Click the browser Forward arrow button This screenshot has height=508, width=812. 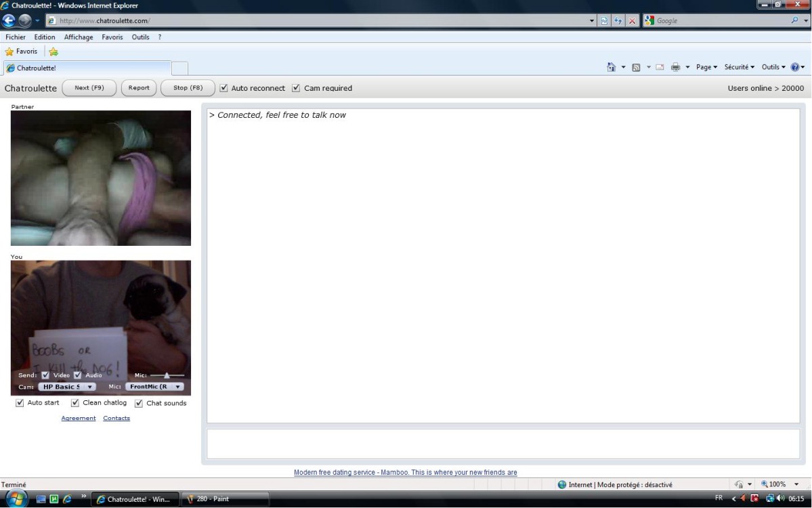pos(25,21)
